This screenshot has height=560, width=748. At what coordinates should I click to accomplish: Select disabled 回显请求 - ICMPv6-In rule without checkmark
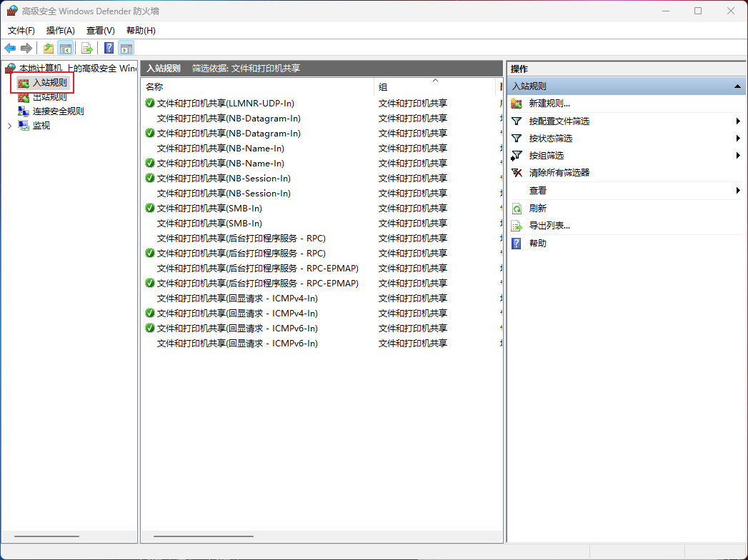pos(237,343)
